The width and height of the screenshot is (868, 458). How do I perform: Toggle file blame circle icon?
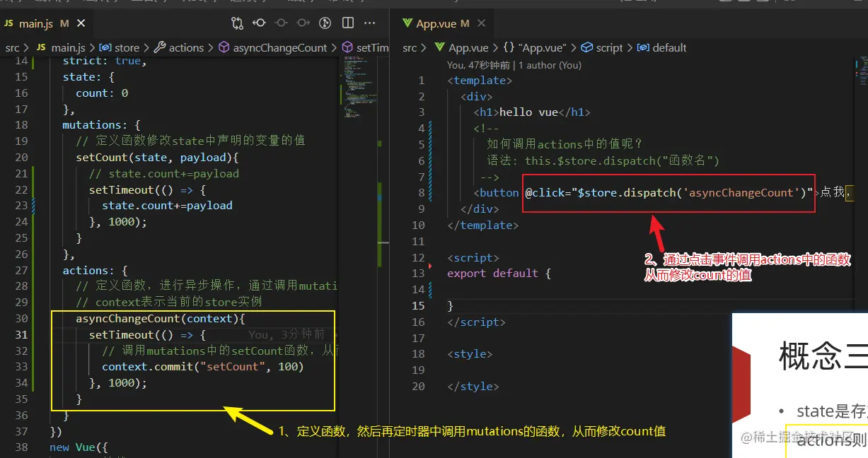pos(325,23)
